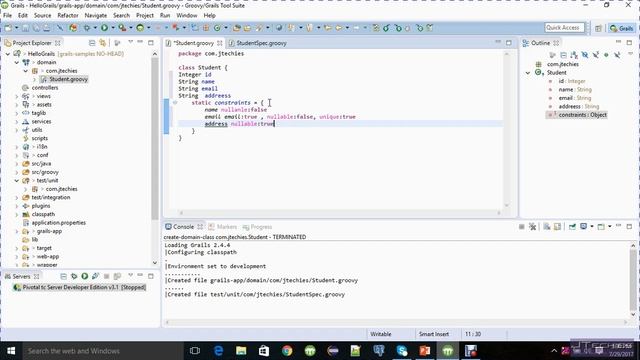Expand the grails-app folder node
Image resolution: width=640 pixels, height=360 pixels.
coord(16,231)
